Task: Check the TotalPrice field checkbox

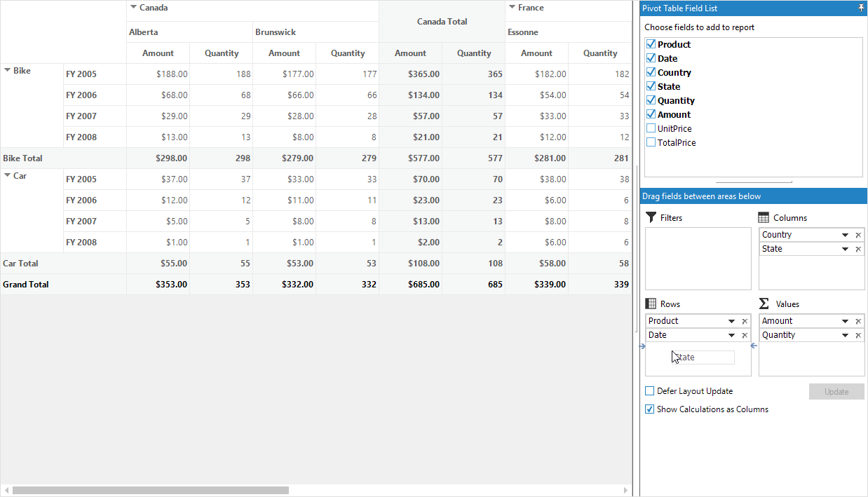Action: point(651,142)
